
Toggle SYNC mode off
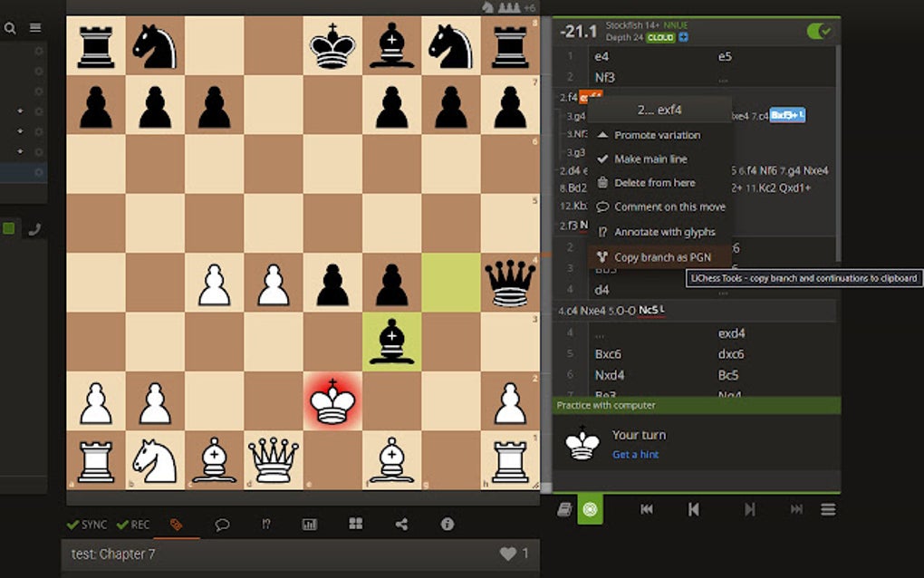88,524
